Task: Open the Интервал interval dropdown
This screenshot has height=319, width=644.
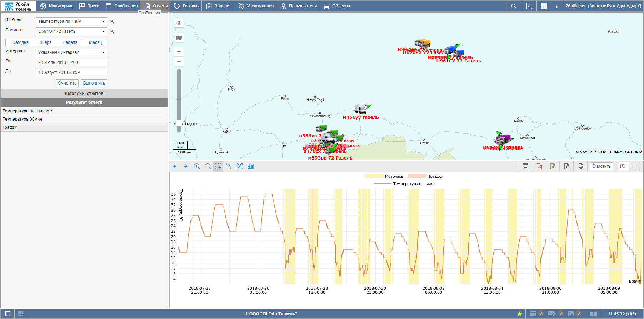Action: click(71, 52)
